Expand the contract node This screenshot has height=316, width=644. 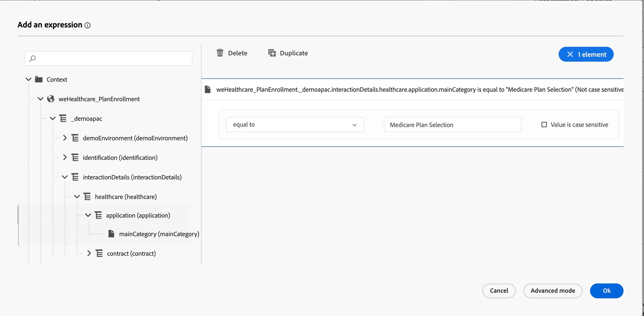coord(89,253)
